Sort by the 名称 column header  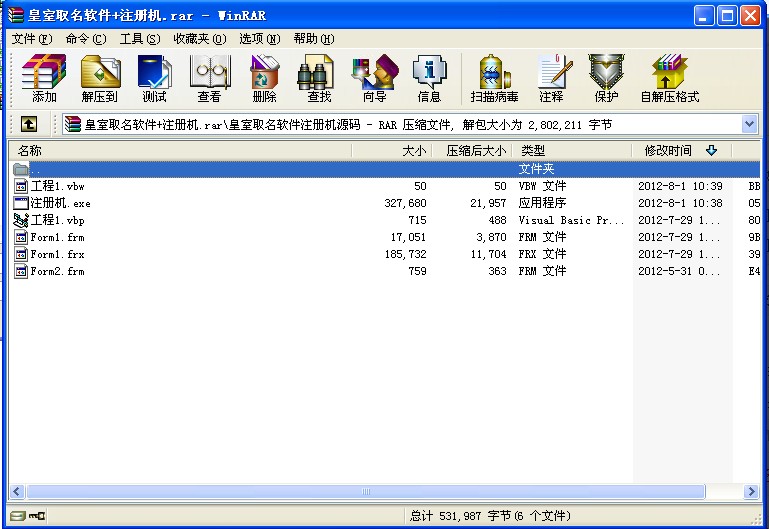point(180,151)
